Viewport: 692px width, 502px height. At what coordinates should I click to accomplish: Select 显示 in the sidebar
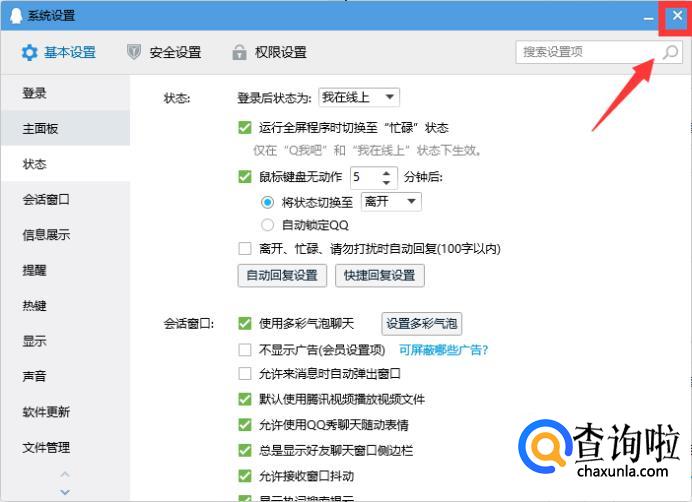[x=65, y=340]
